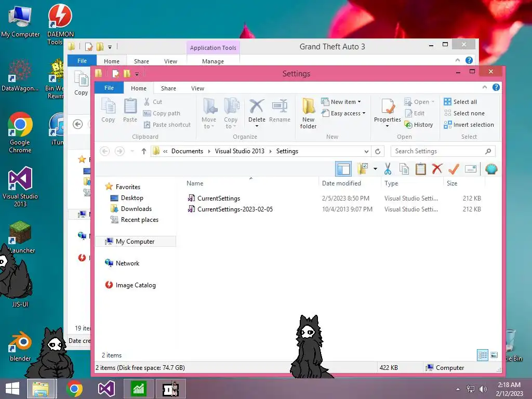The image size is (532, 399).
Task: Click Favorites in the navigation pane
Action: [128, 187]
